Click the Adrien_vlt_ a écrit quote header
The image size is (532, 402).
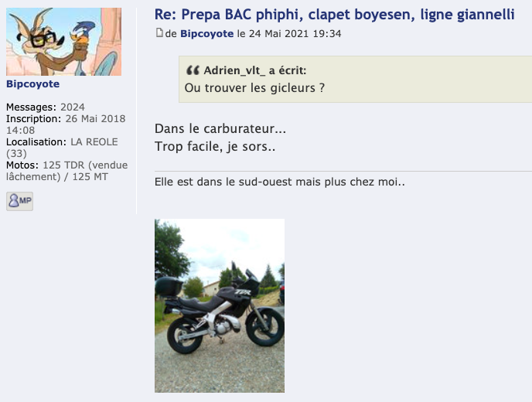255,70
